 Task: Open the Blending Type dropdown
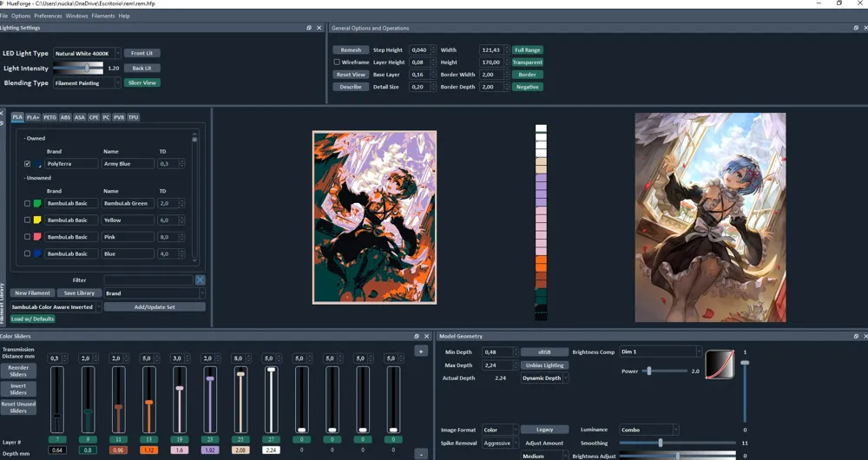point(87,83)
